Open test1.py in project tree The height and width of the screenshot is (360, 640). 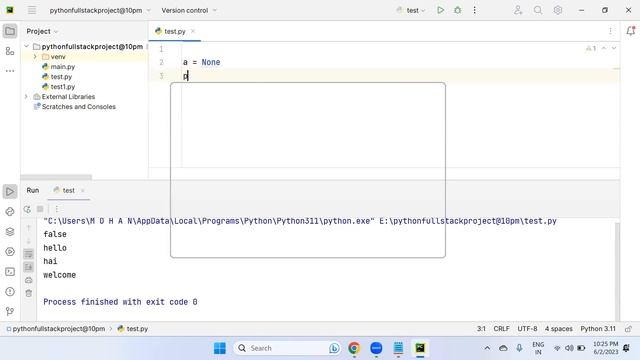63,87
